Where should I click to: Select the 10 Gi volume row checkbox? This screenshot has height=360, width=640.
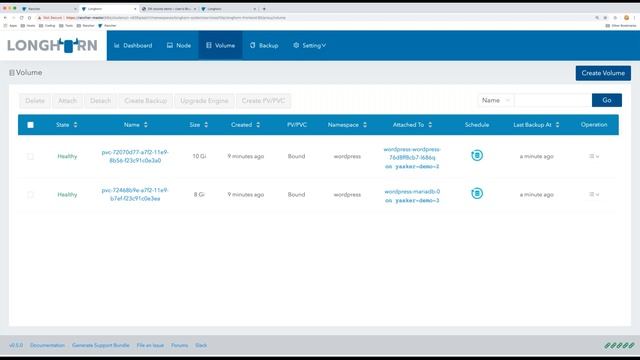pyautogui.click(x=30, y=156)
